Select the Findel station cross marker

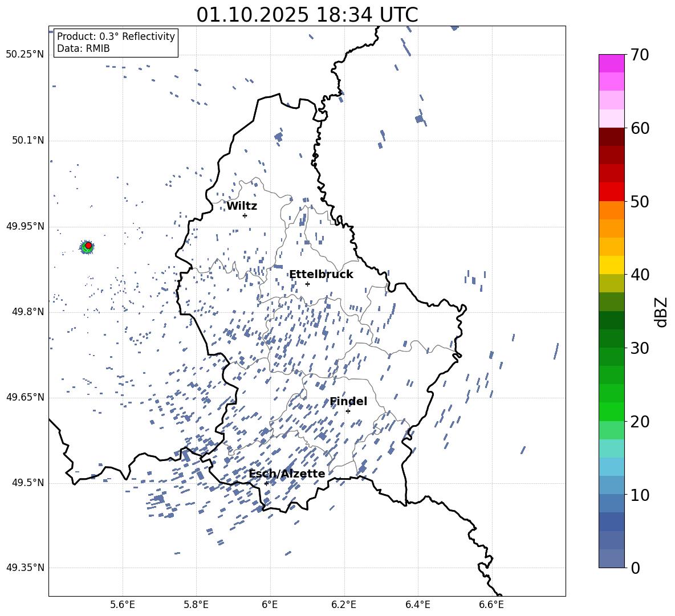348,411
